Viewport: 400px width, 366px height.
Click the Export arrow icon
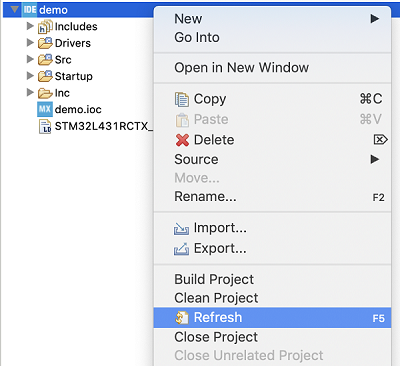181,249
